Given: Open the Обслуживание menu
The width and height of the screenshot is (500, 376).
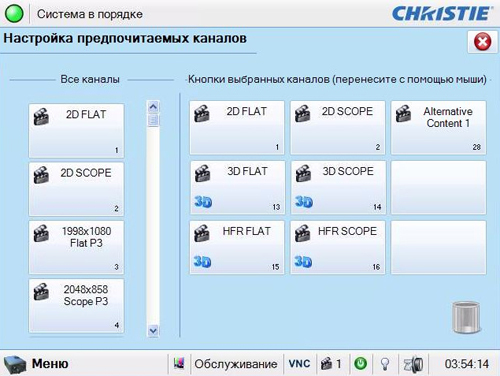Looking at the screenshot, I should point(236,364).
